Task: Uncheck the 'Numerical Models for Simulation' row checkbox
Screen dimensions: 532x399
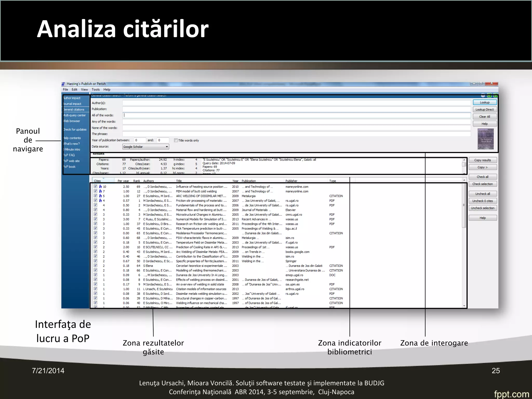Action: pos(95,219)
